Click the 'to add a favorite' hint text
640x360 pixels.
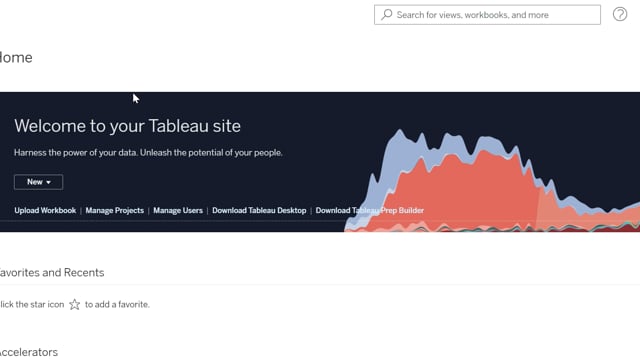coord(117,304)
